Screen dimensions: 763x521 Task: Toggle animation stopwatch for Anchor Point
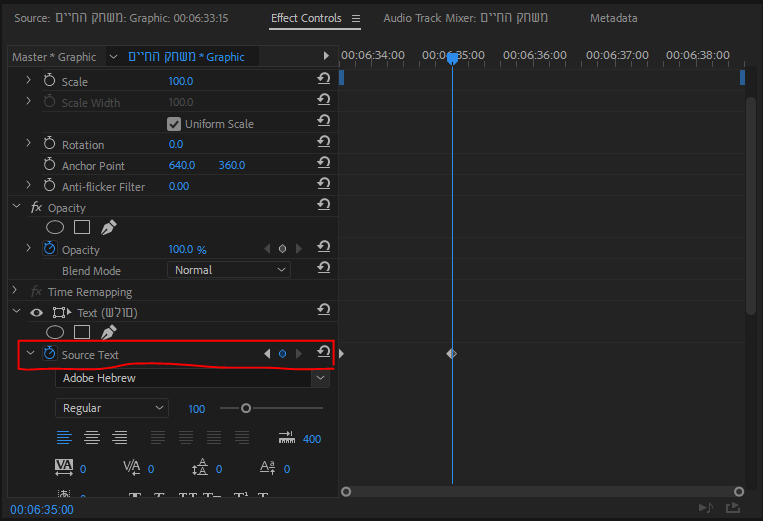tap(50, 164)
